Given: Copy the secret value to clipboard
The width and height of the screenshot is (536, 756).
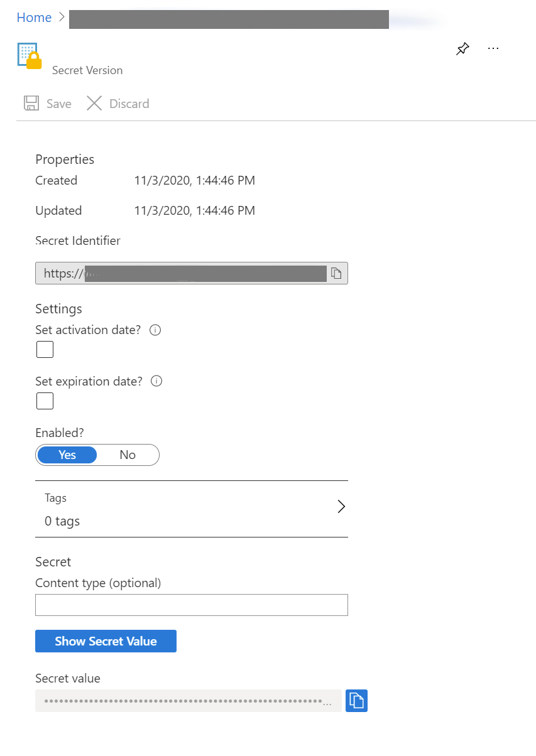Looking at the screenshot, I should [356, 700].
